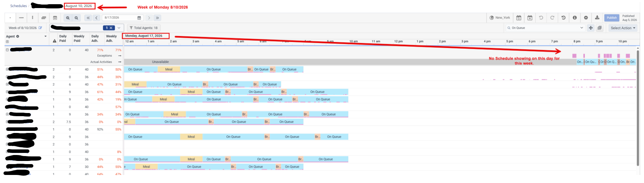The width and height of the screenshot is (644, 183).
Task: Toggle the move activity crosshair mode
Action: [591, 28]
